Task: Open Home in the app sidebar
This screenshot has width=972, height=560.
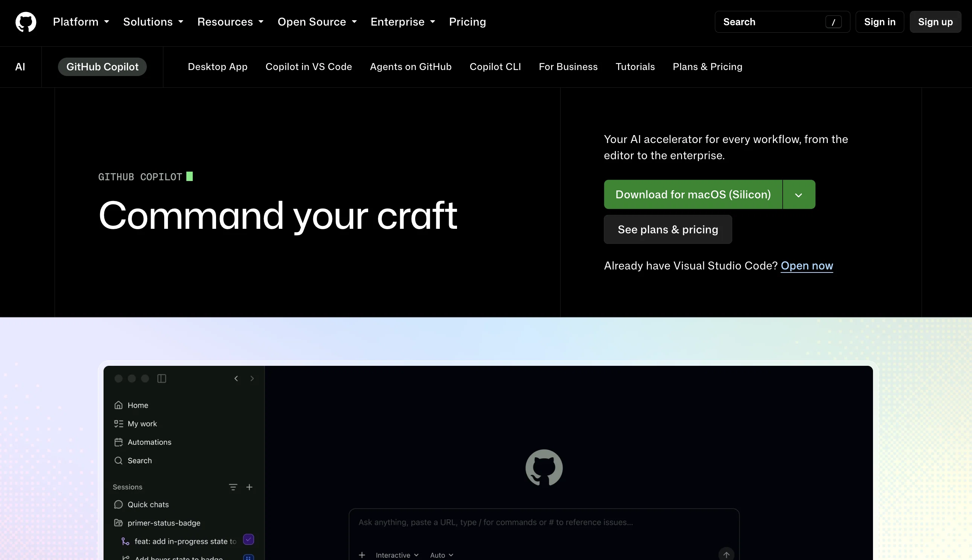Action: tap(131, 405)
